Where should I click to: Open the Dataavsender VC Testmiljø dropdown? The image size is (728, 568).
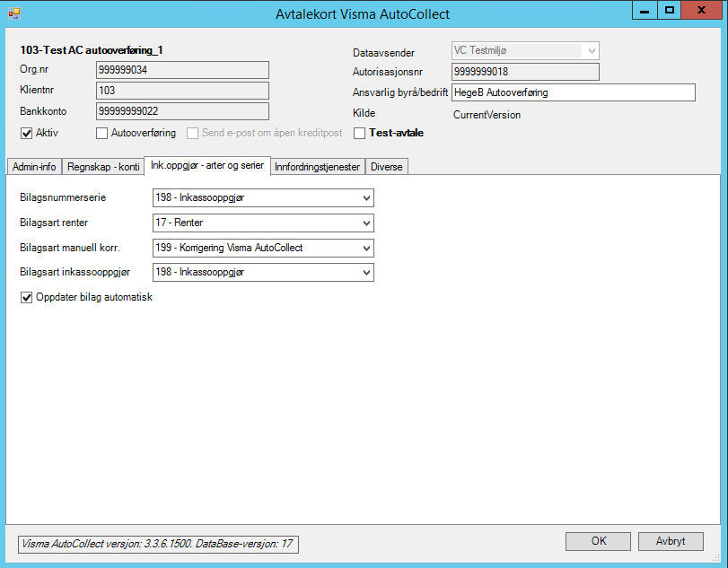[x=525, y=50]
